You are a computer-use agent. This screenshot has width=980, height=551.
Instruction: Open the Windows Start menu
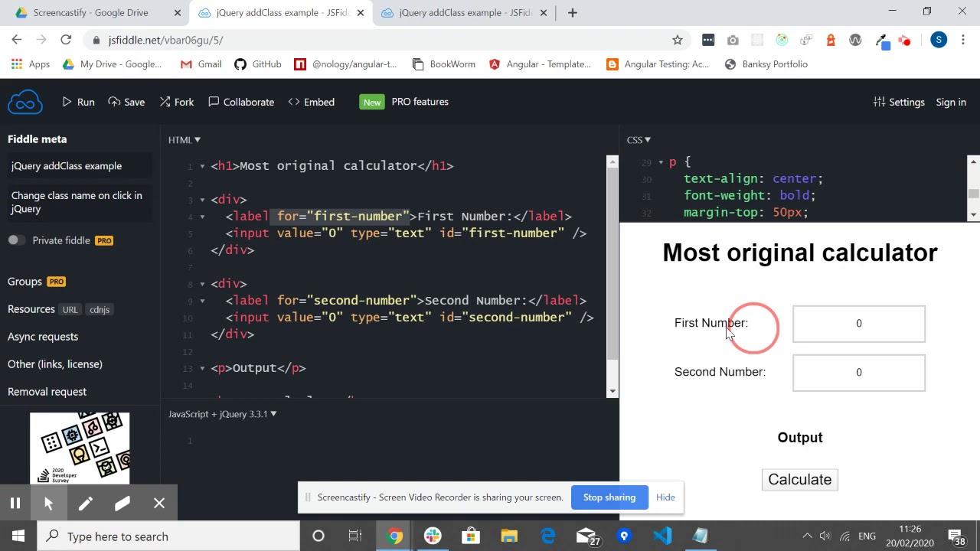pyautogui.click(x=18, y=536)
